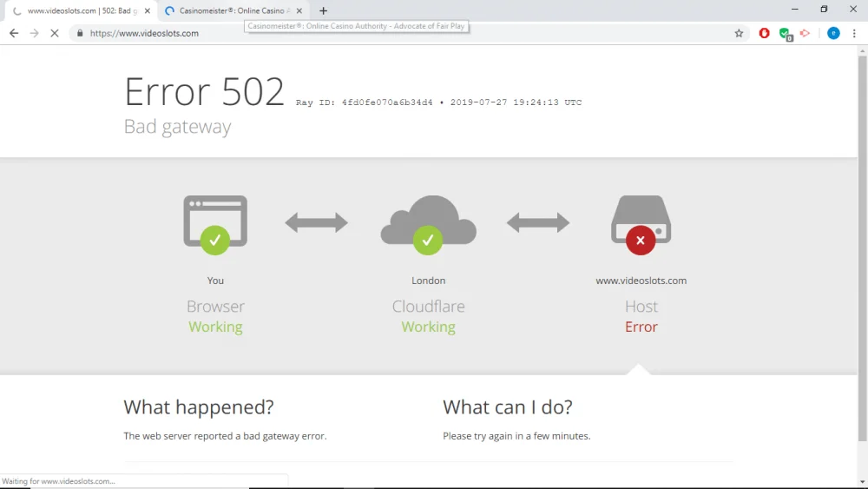Close the Casinomeister tab
868x489 pixels.
coord(299,10)
